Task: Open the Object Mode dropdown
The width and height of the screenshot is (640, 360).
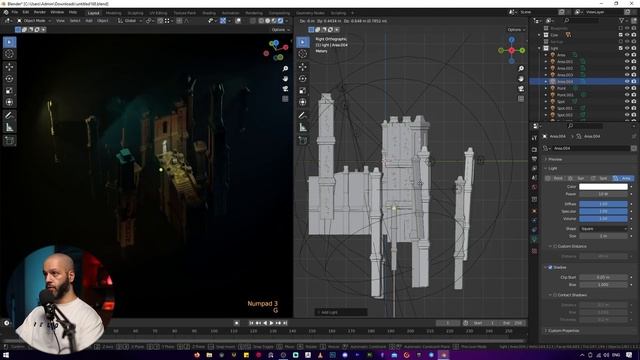Action: click(34, 21)
